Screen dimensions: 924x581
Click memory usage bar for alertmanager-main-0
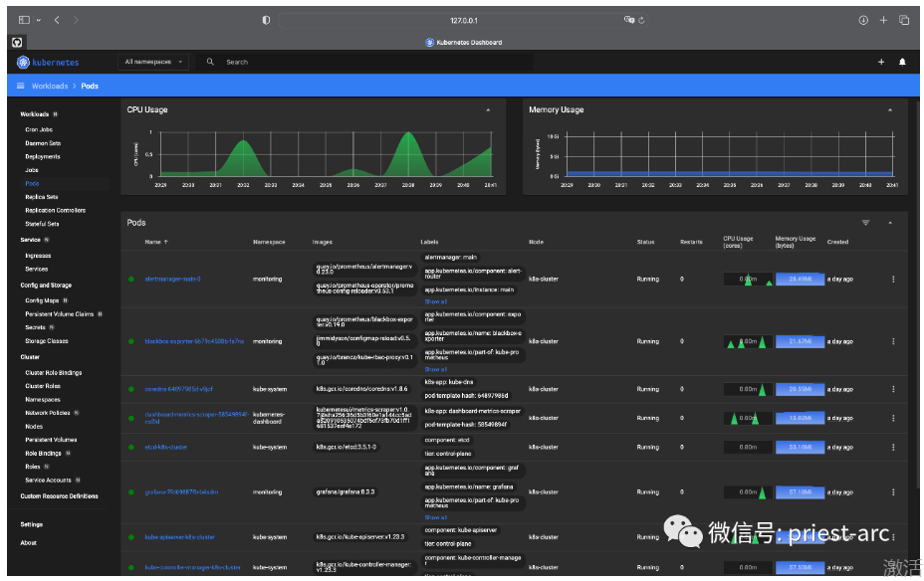coord(801,279)
